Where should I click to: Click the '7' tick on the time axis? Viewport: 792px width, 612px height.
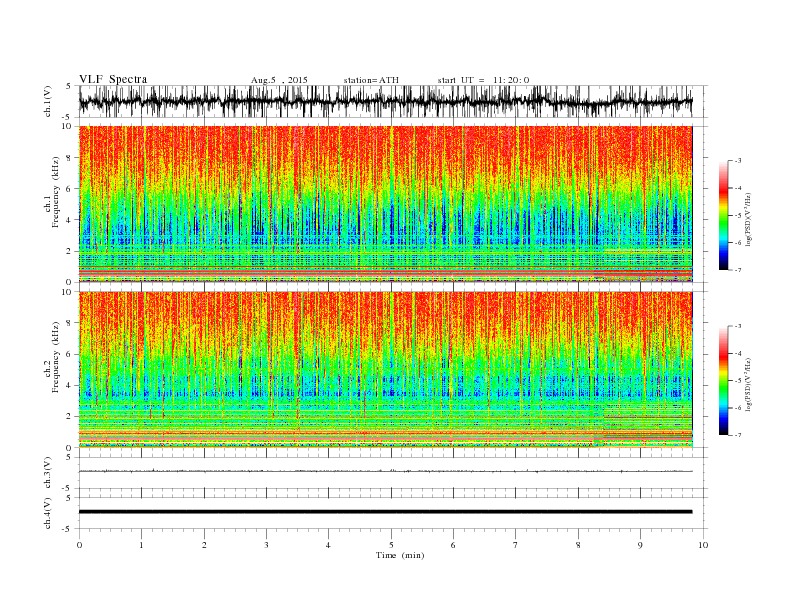[516, 545]
